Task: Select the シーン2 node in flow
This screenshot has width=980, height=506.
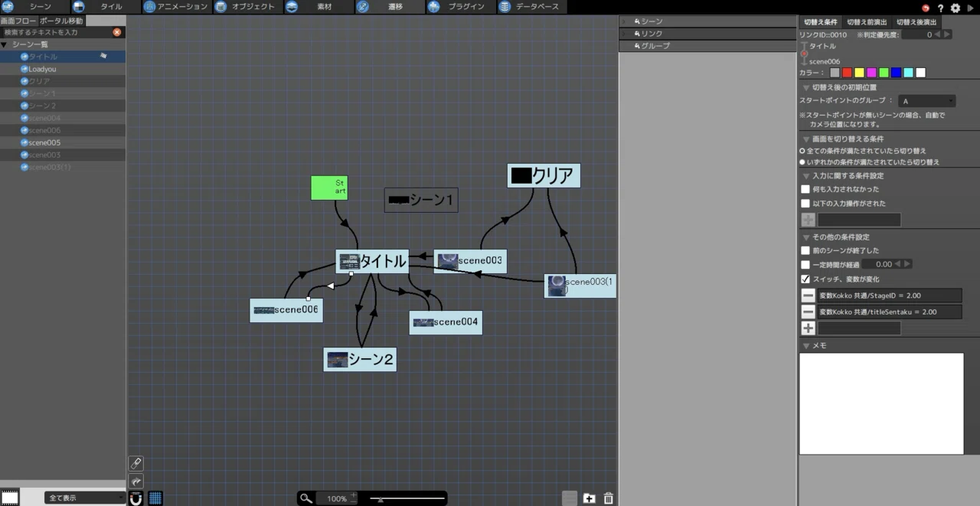Action: click(x=360, y=359)
